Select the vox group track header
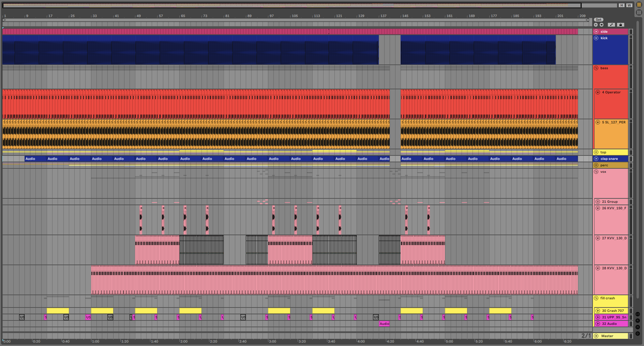644x346 pixels. (611, 184)
